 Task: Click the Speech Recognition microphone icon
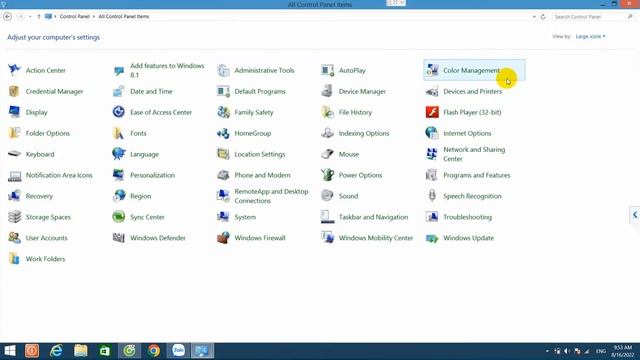(x=432, y=196)
